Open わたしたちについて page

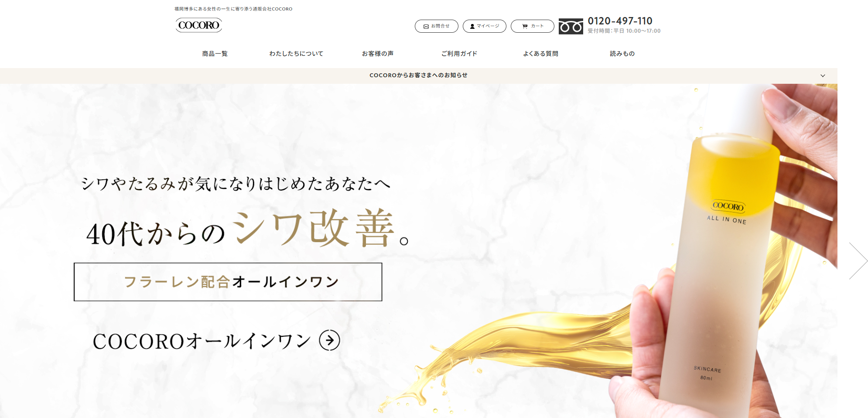tap(296, 54)
